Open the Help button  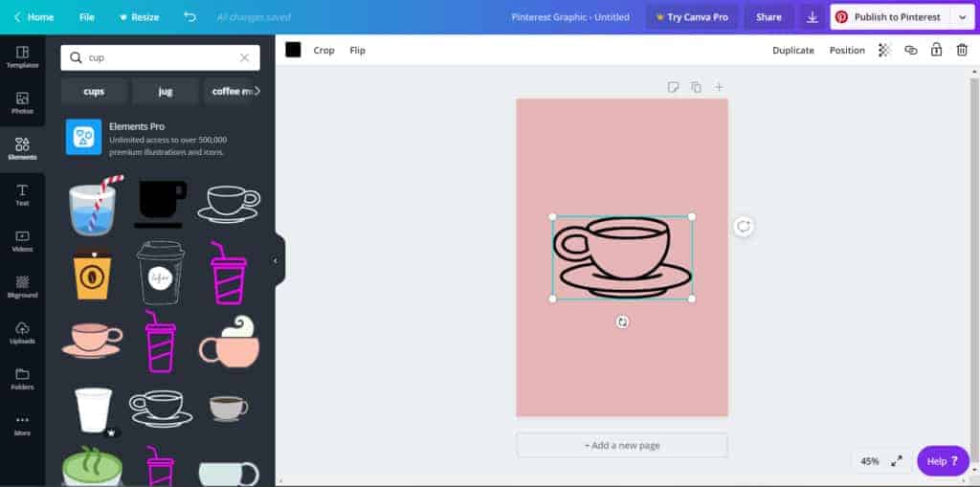click(x=943, y=461)
